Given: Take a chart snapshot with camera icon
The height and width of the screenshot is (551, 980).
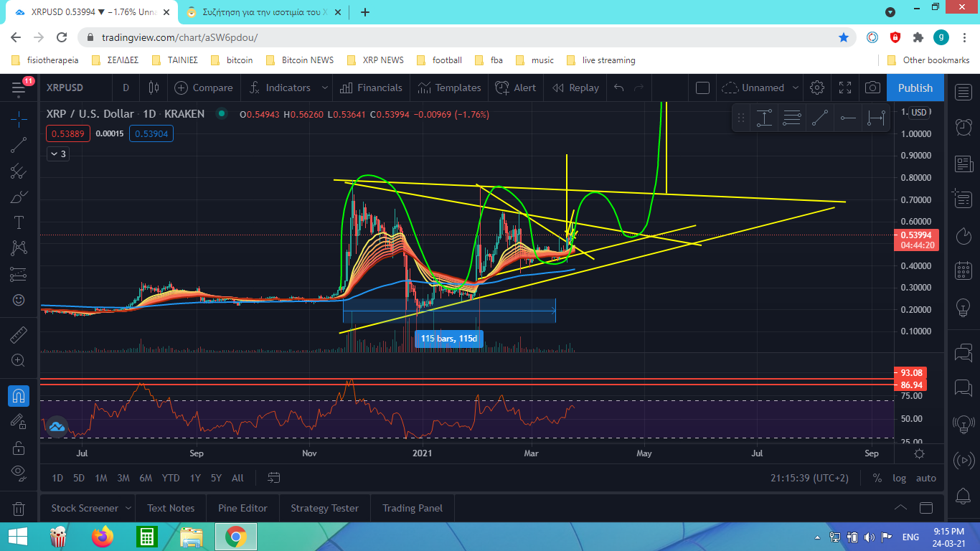Looking at the screenshot, I should (x=872, y=88).
